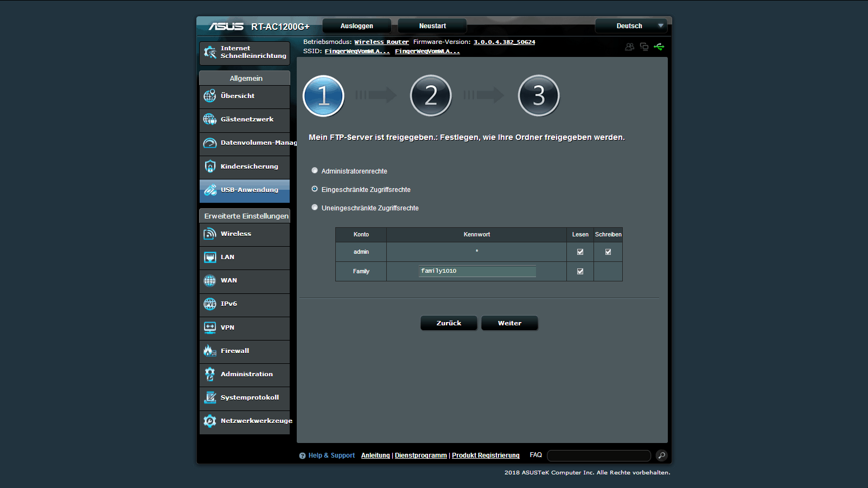Click the connected clients status icon

coord(629,47)
